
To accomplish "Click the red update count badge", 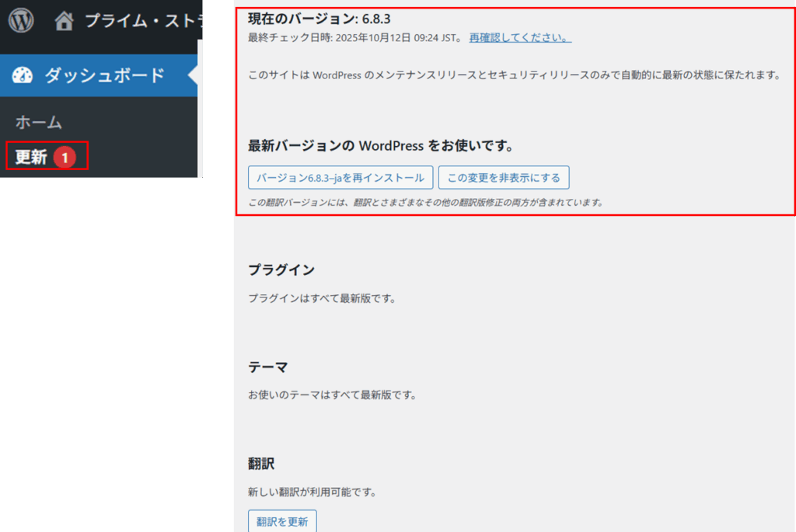I will coord(65,157).
